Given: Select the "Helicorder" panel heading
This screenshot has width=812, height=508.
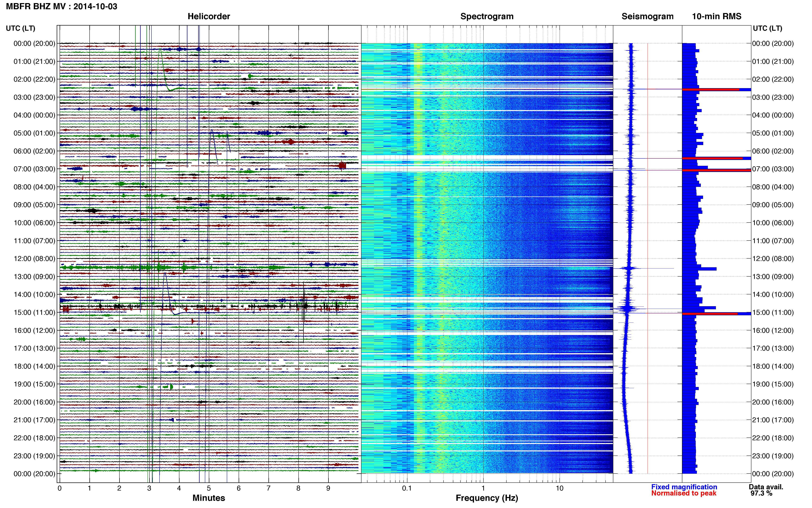Looking at the screenshot, I should point(209,16).
